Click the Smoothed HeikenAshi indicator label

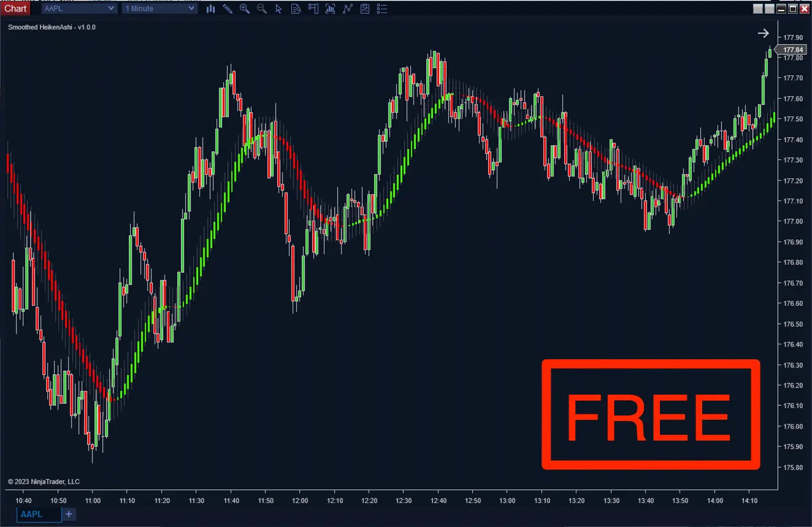pyautogui.click(x=52, y=27)
